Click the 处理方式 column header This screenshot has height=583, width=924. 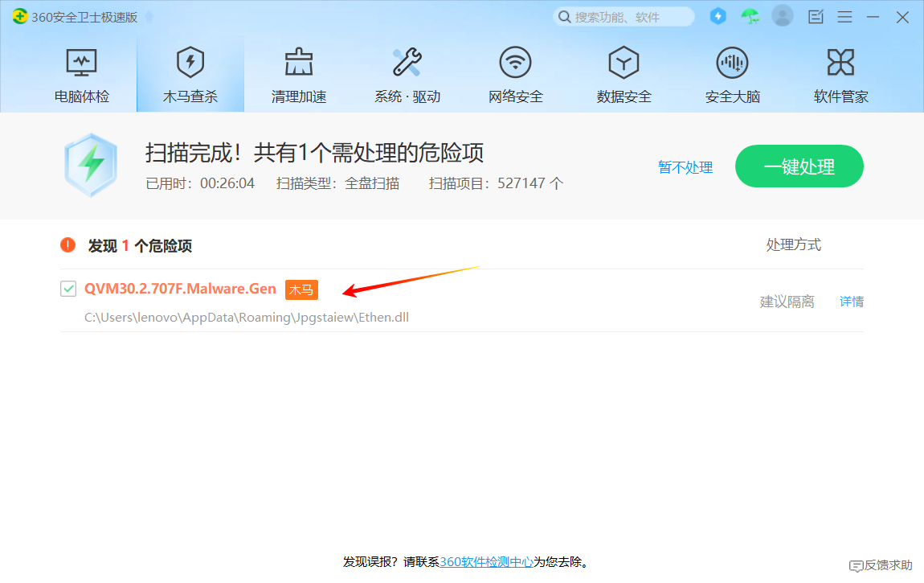[793, 244]
